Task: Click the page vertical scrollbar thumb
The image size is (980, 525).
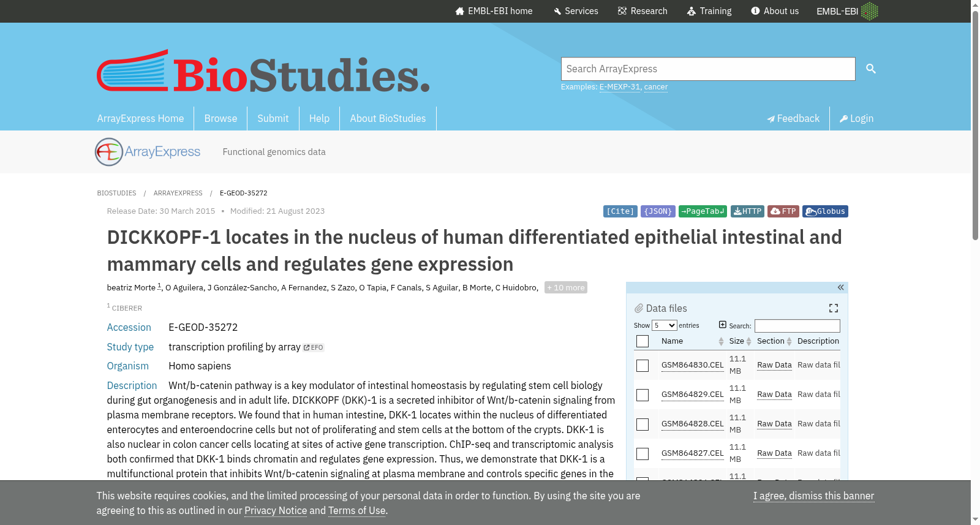Action: [975, 126]
